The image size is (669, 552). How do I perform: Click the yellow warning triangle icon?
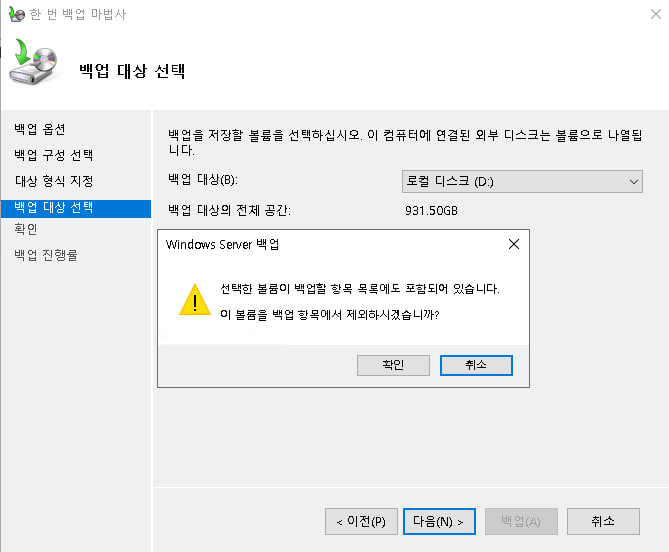(195, 299)
